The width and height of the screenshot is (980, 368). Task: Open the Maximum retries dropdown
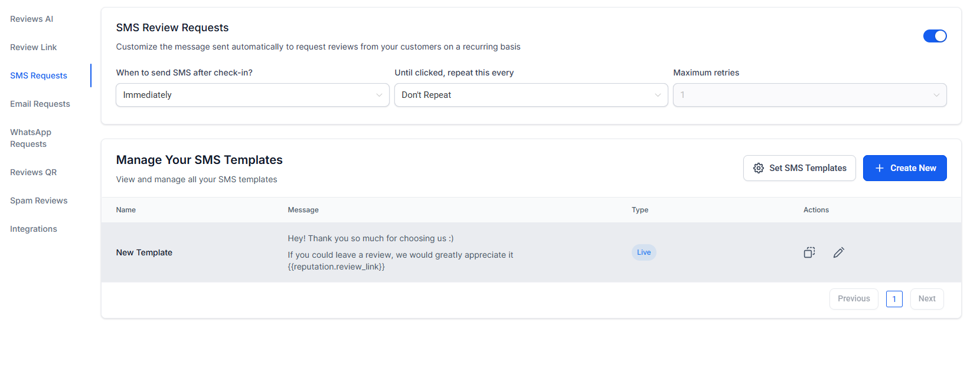point(809,95)
